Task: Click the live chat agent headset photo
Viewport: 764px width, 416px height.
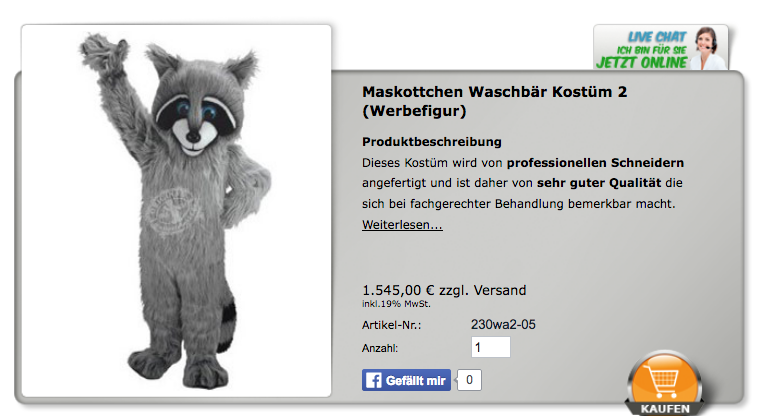Action: click(x=708, y=48)
